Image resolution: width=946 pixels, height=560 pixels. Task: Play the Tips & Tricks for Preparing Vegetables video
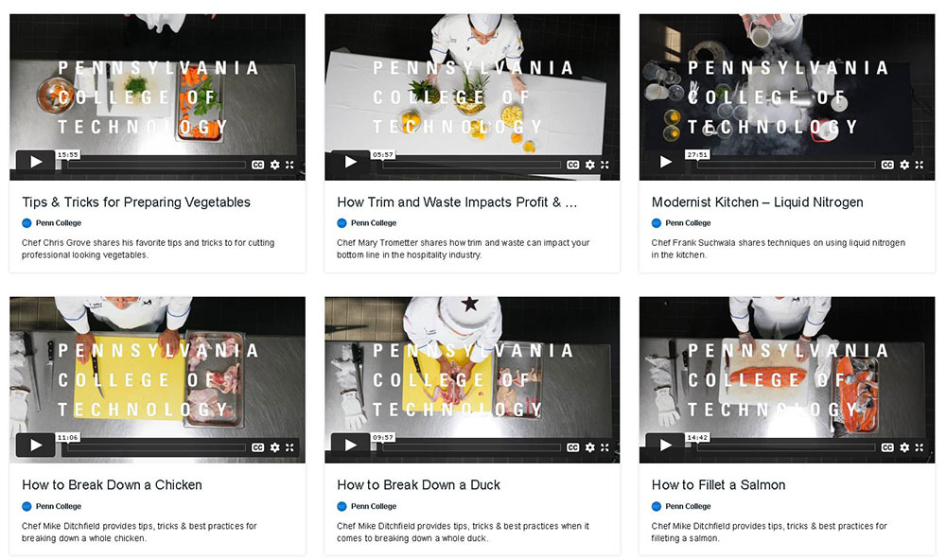pyautogui.click(x=35, y=162)
